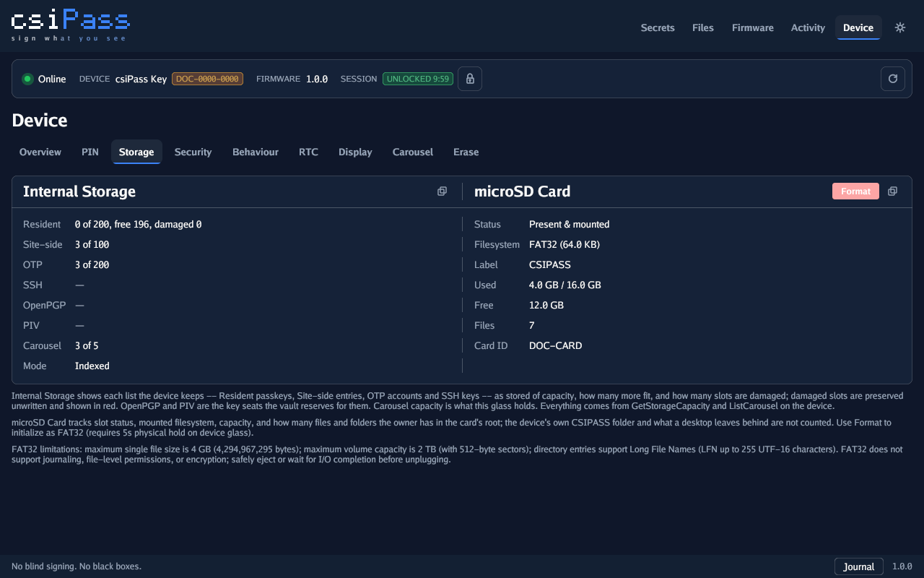Open the Display tab

(355, 152)
